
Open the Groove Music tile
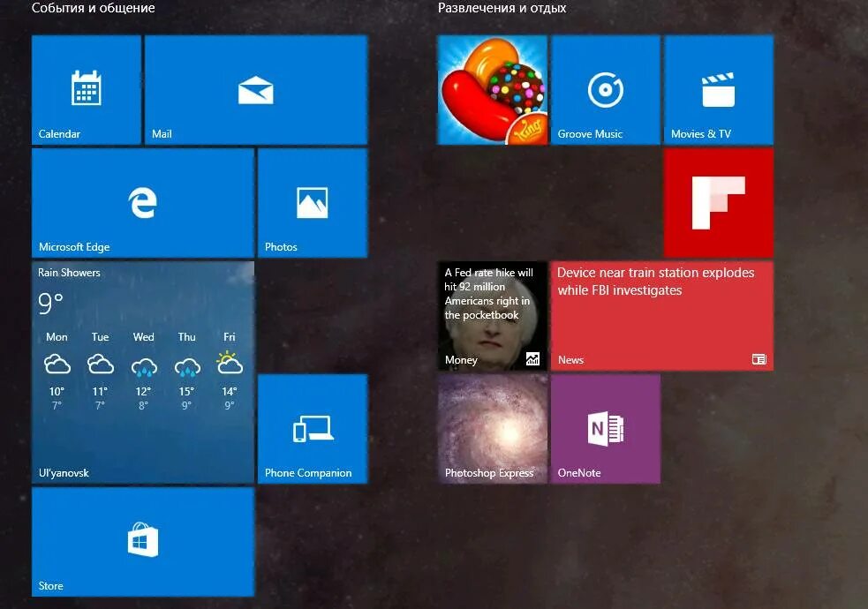click(606, 90)
